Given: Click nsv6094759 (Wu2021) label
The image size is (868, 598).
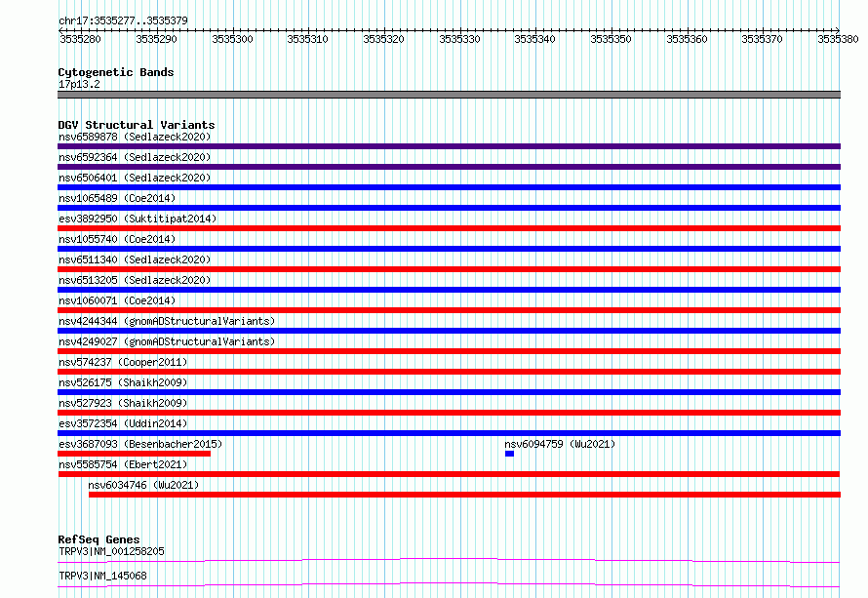Looking at the screenshot, I should (560, 444).
